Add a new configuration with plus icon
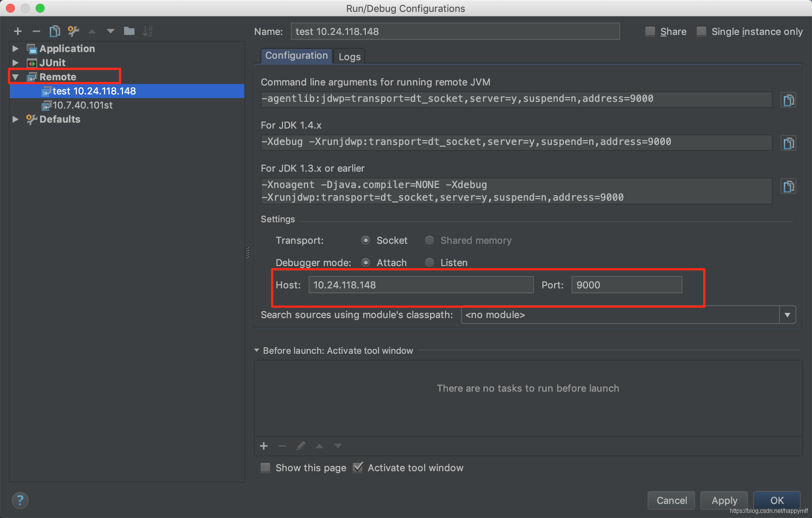The width and height of the screenshot is (812, 518). click(x=17, y=31)
